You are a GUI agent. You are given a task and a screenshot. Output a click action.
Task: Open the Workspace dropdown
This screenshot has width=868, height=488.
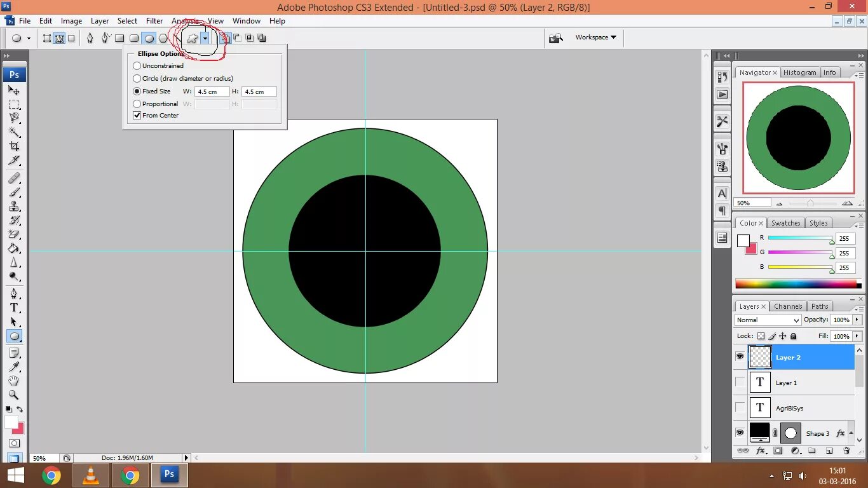(x=595, y=37)
